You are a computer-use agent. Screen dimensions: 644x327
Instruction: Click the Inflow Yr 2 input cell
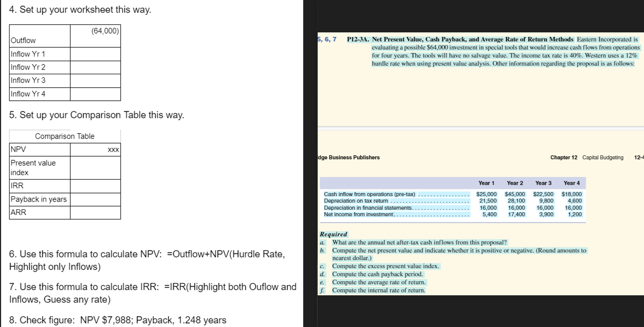(95, 67)
